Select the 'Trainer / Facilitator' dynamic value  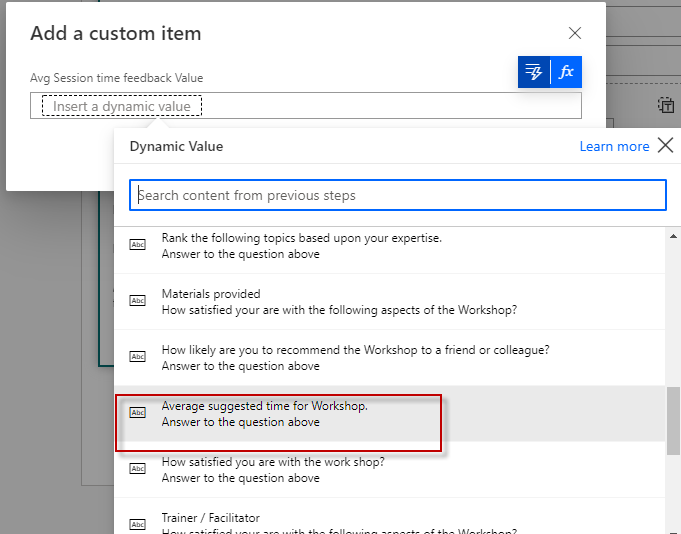coord(210,518)
